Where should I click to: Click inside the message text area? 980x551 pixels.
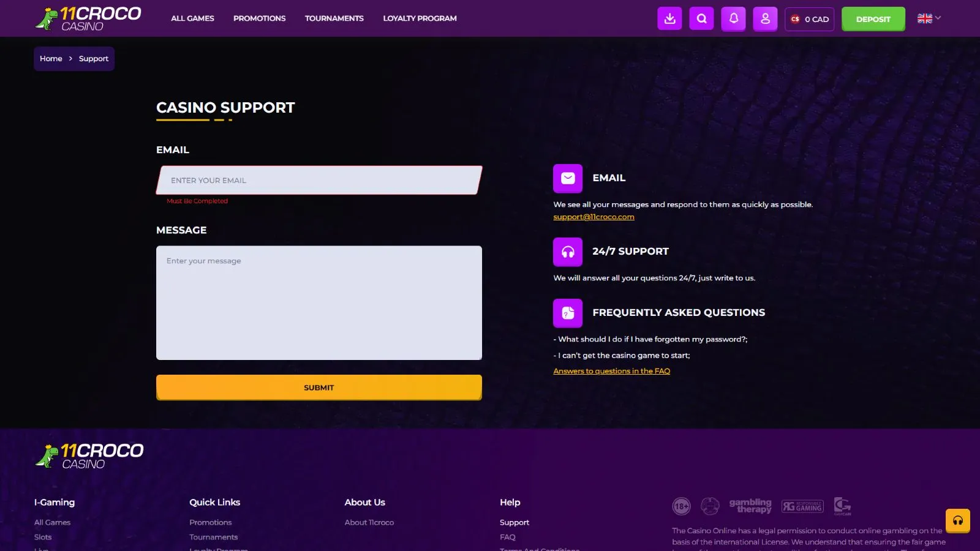coord(318,303)
